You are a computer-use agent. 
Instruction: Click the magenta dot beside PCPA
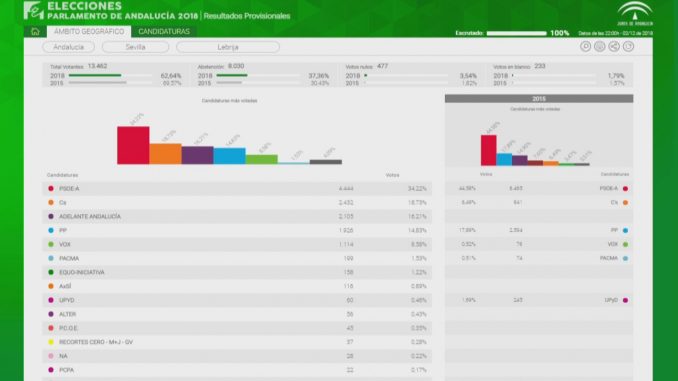(51, 370)
